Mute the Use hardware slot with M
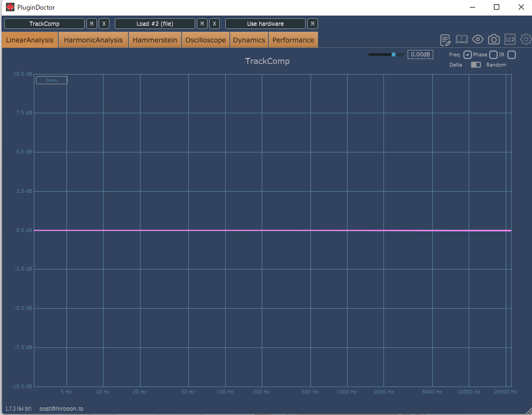Image resolution: width=532 pixels, height=415 pixels. click(x=313, y=24)
